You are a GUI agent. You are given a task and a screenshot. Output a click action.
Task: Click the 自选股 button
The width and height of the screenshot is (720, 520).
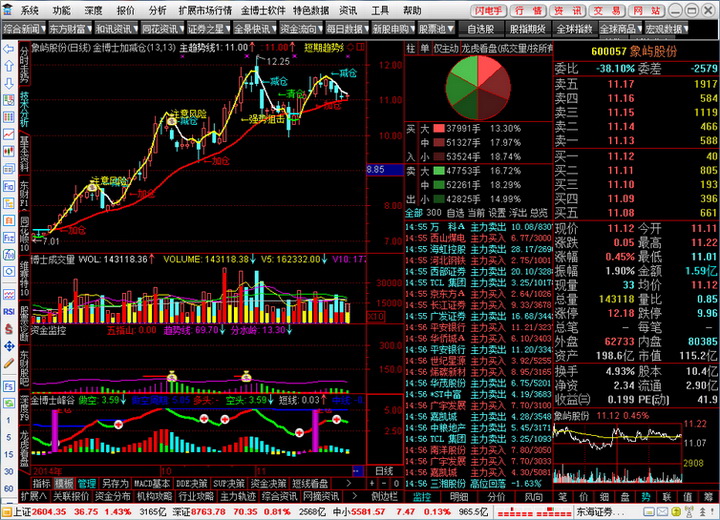click(480, 29)
